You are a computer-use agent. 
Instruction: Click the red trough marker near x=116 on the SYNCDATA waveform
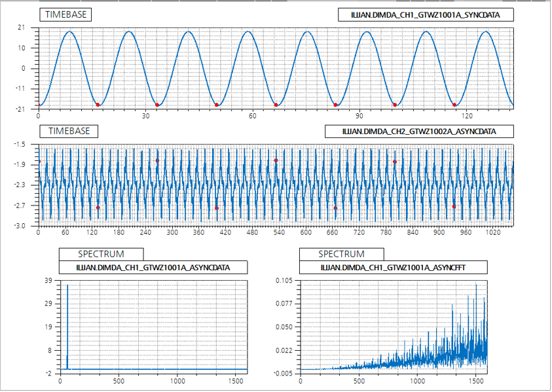tap(454, 105)
